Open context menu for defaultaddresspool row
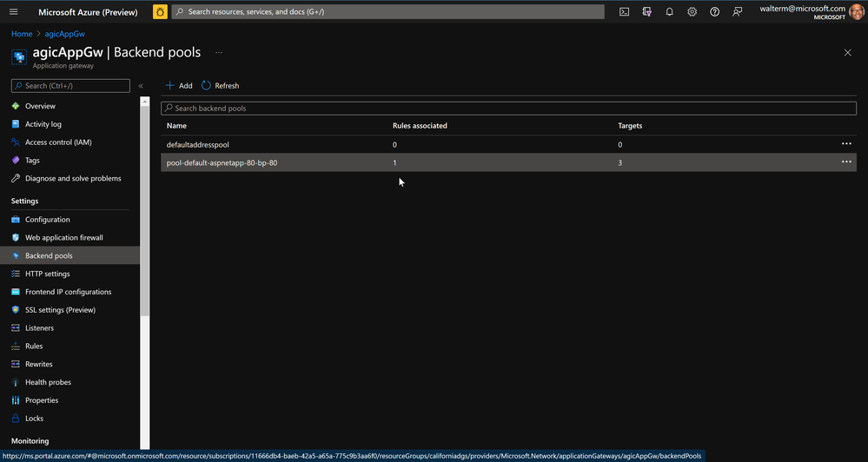 846,144
